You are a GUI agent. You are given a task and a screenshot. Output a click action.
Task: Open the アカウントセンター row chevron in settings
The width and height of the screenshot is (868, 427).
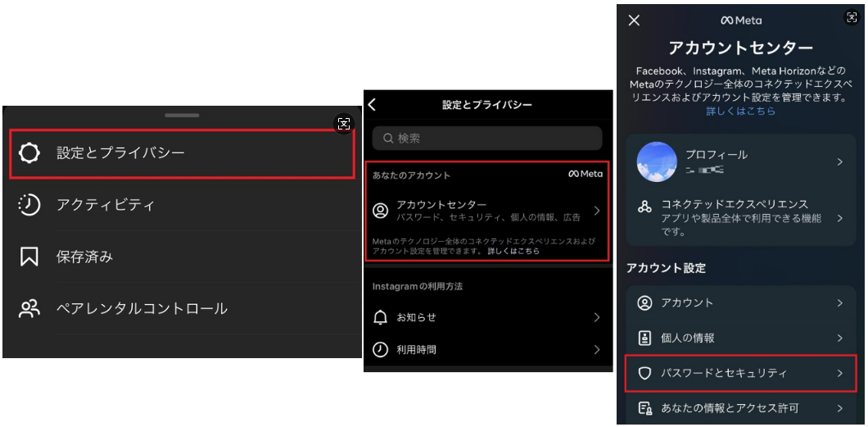click(597, 211)
